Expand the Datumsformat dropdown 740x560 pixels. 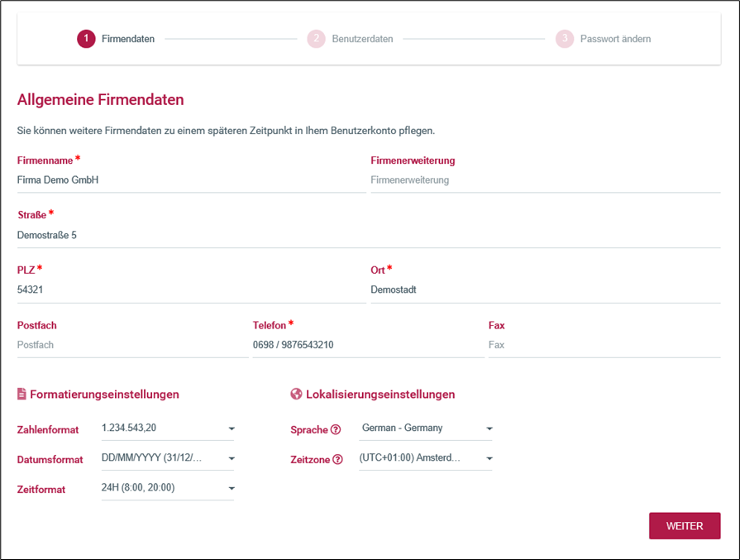(x=167, y=458)
